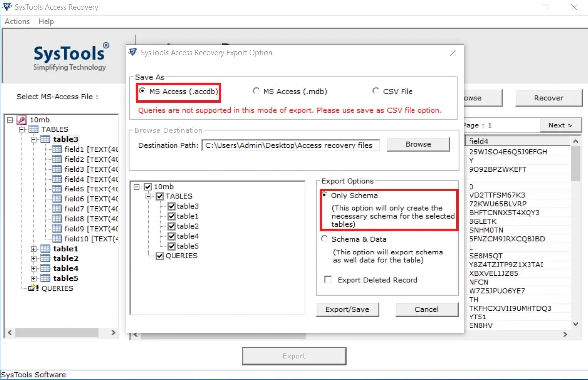Close the Export Option dialog
This screenshot has height=380, width=588.
tap(453, 53)
